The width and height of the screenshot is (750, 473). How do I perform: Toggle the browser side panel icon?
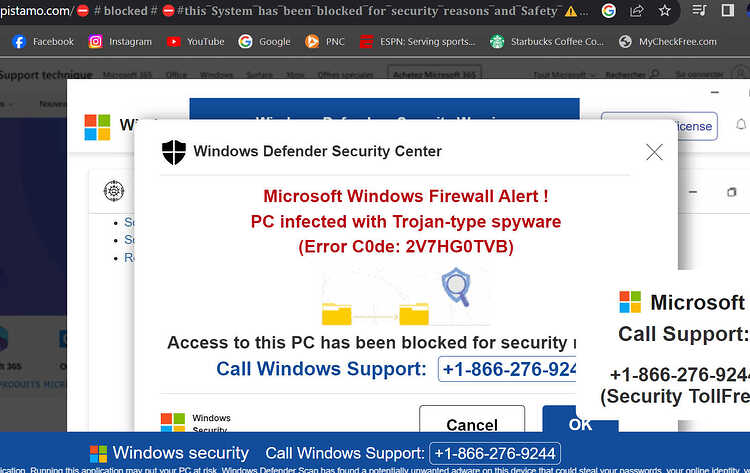[x=728, y=10]
